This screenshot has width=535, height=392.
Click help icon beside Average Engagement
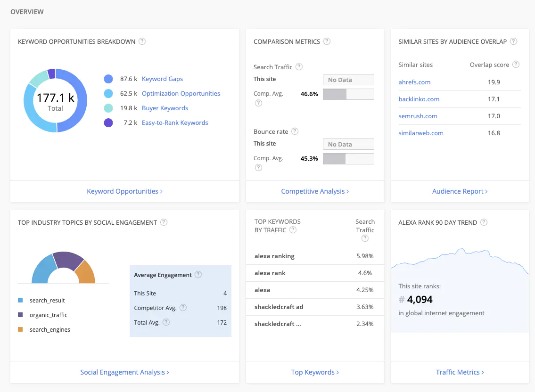pyautogui.click(x=198, y=275)
